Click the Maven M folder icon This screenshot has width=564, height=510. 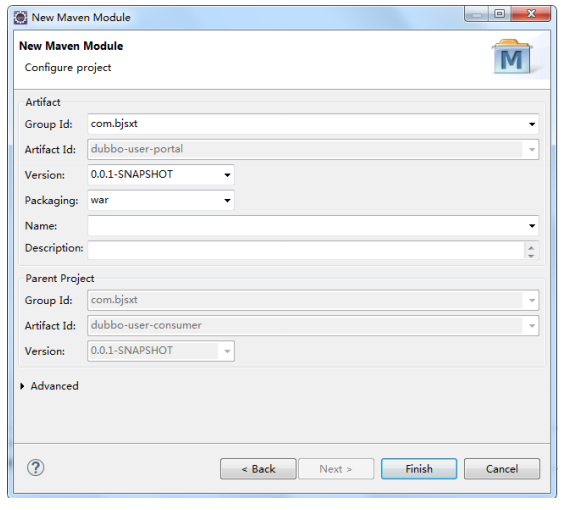click(512, 56)
